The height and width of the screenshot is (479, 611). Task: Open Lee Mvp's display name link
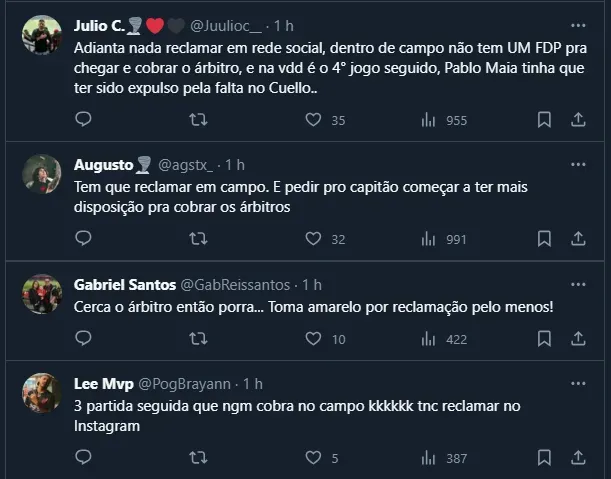(101, 383)
